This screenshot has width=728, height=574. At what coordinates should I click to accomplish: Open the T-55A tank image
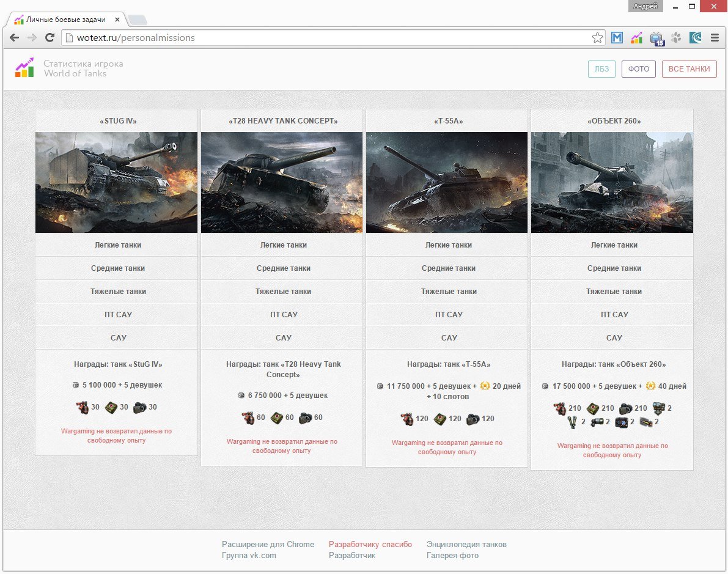[x=447, y=183]
